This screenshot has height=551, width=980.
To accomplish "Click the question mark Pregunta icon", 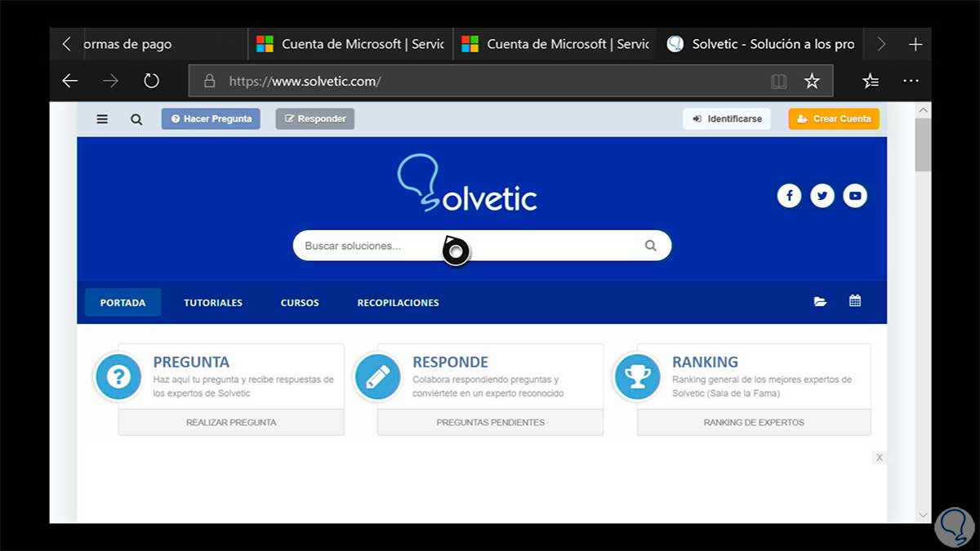I will 118,377.
